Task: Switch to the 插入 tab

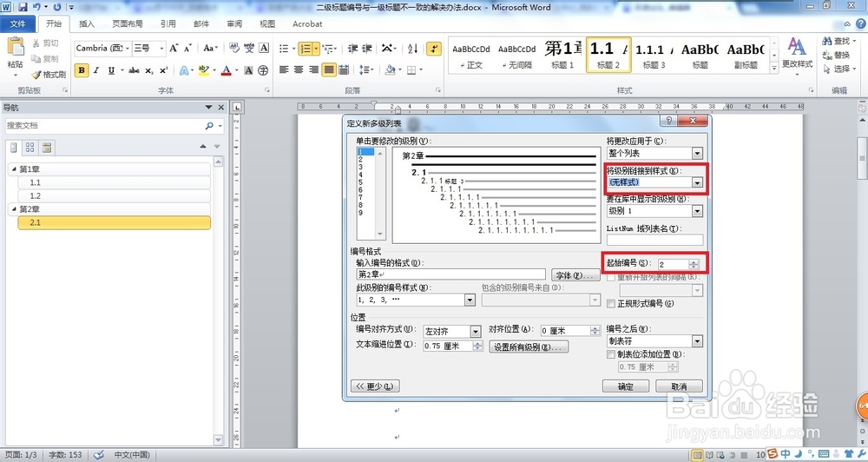Action: click(x=87, y=23)
